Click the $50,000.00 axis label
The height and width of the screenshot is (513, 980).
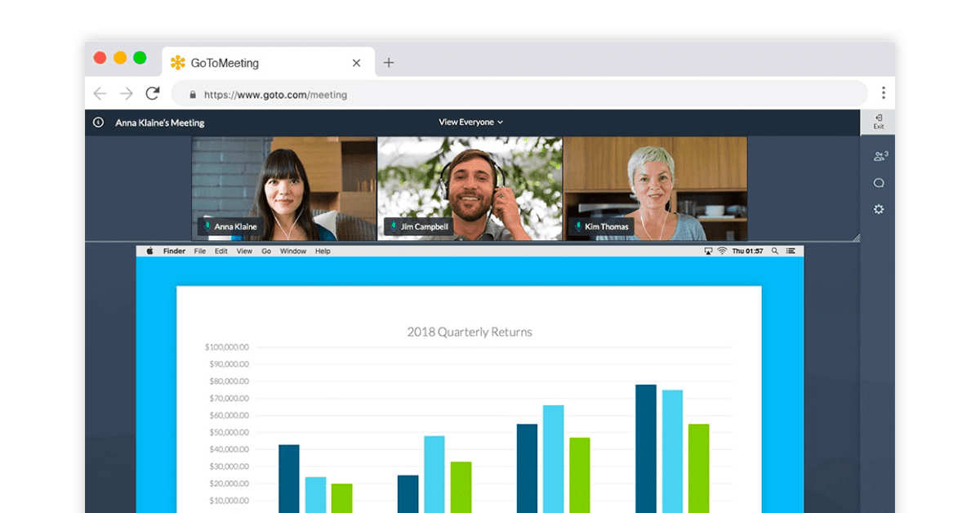[x=228, y=432]
